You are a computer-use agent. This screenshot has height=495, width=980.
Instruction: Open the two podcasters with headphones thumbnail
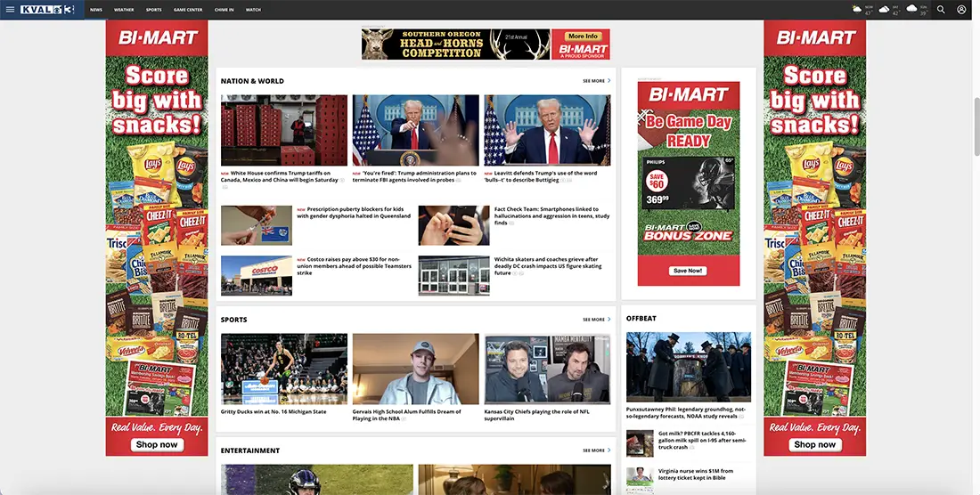point(548,369)
